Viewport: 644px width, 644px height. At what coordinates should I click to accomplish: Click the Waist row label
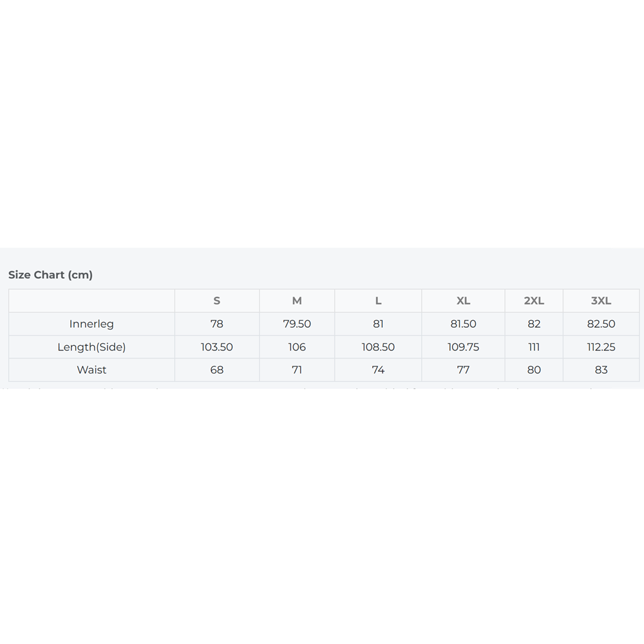pos(91,370)
